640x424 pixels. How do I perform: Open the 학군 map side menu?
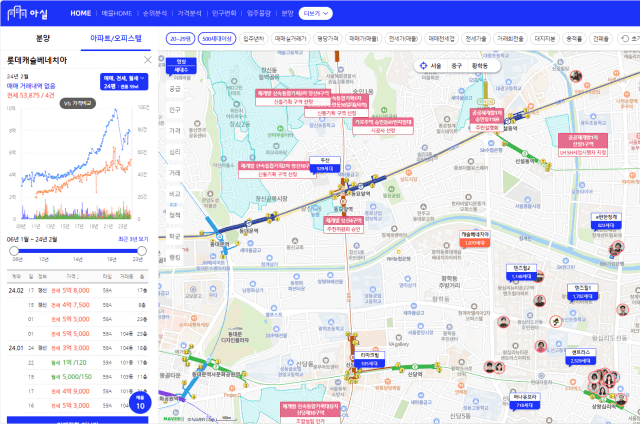point(175,236)
